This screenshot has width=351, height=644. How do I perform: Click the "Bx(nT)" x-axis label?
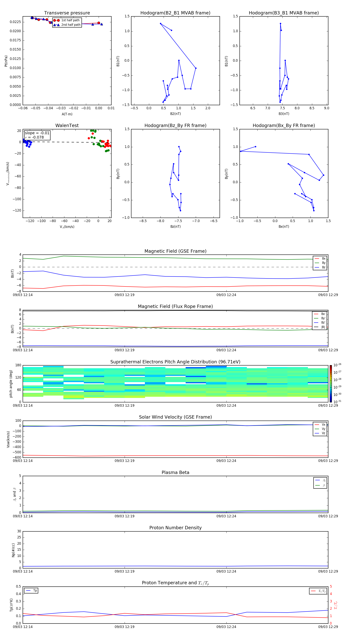tap(284, 227)
